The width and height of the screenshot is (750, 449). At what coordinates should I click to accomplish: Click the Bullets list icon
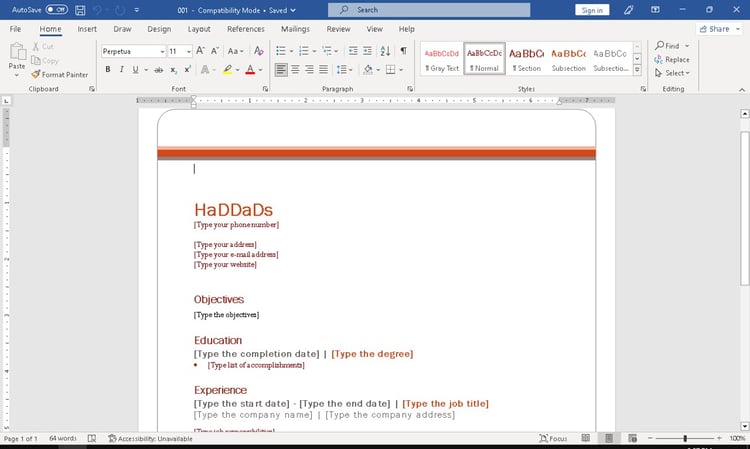click(x=281, y=51)
